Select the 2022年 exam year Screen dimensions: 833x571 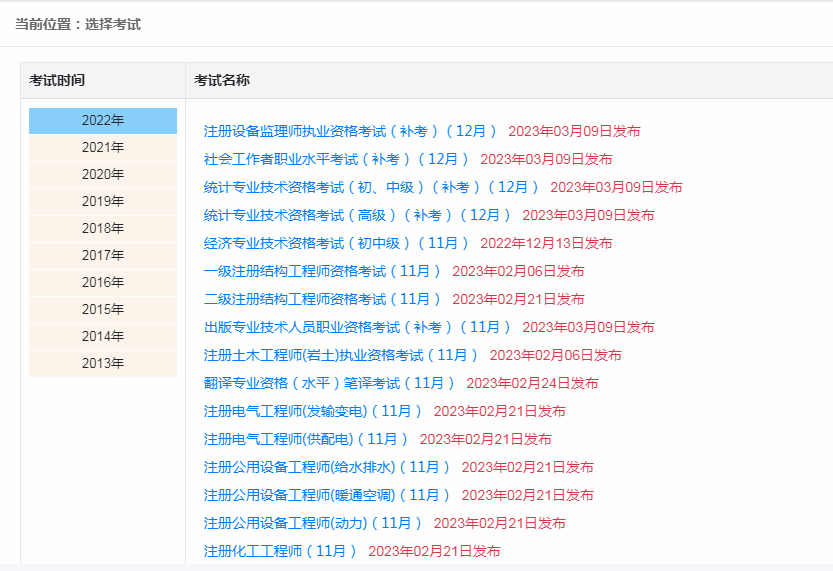tap(103, 121)
